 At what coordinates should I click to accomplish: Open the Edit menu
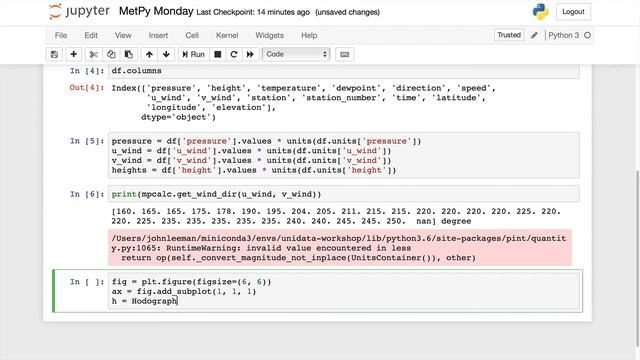[91, 35]
